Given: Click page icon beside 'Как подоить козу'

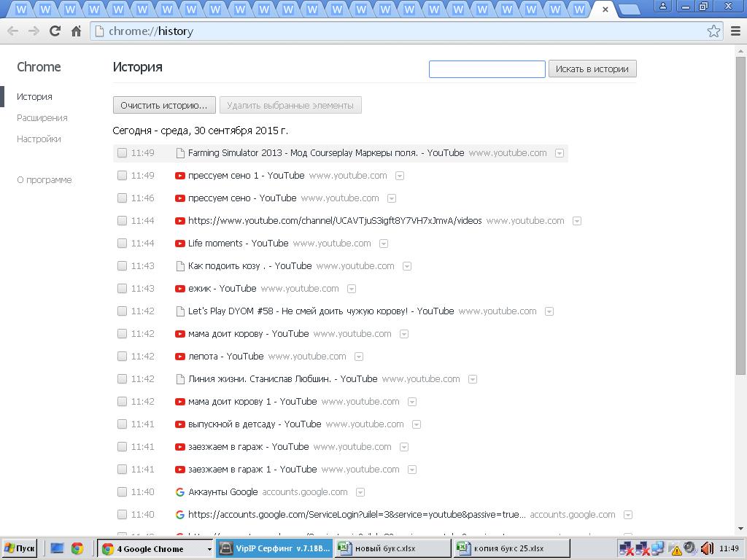Looking at the screenshot, I should pyautogui.click(x=180, y=265).
